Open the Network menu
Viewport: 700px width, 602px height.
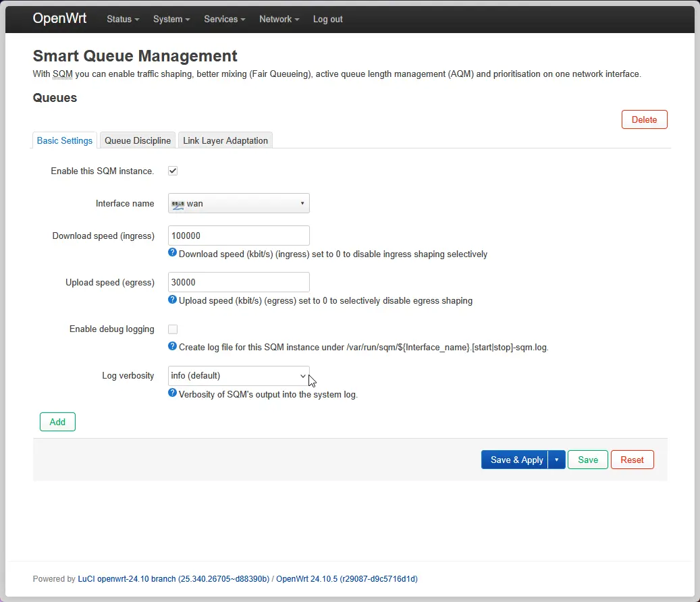pos(279,19)
